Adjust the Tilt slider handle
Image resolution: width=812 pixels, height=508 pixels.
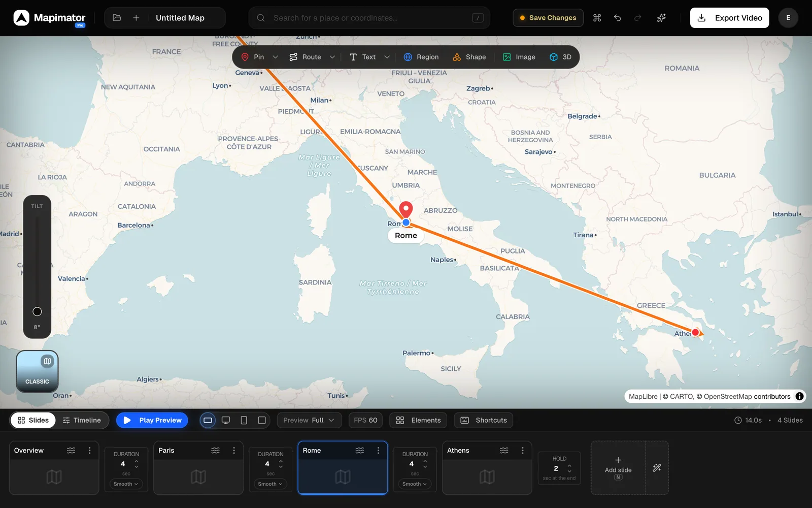[37, 311]
